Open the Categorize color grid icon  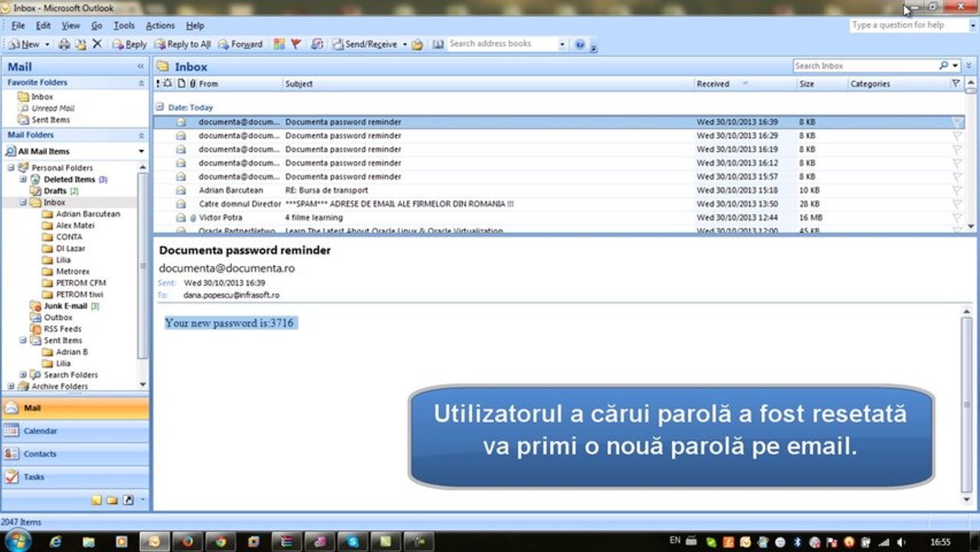279,44
